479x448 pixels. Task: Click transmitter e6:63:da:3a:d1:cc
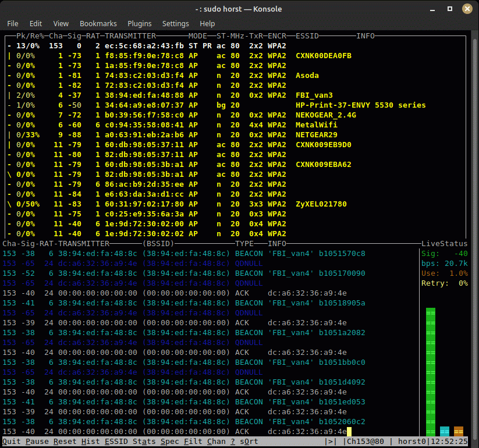click(x=144, y=194)
